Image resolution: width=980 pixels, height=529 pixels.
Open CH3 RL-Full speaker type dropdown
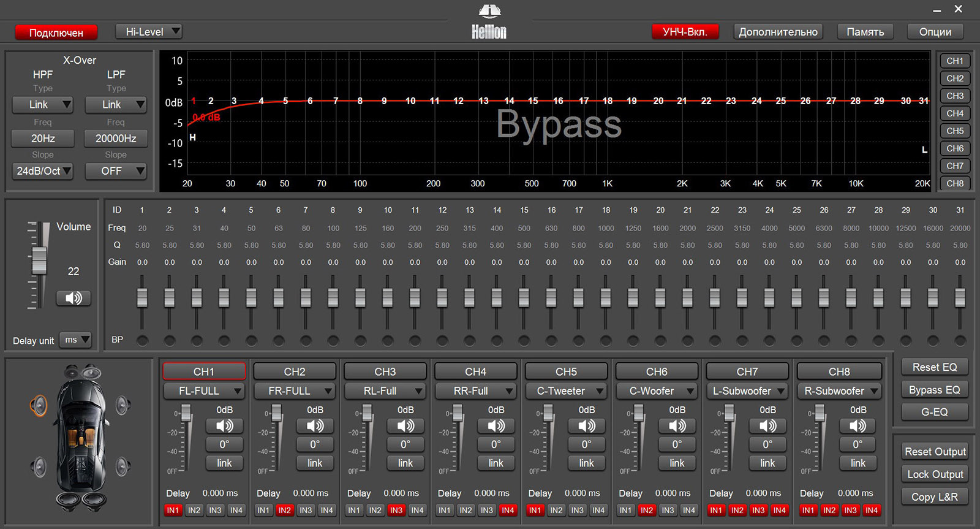pyautogui.click(x=385, y=391)
